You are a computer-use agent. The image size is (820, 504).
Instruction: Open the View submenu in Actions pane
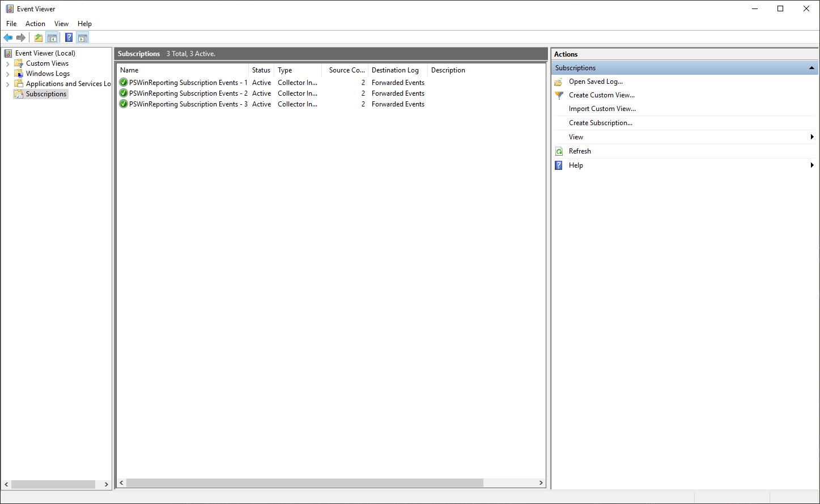[576, 136]
